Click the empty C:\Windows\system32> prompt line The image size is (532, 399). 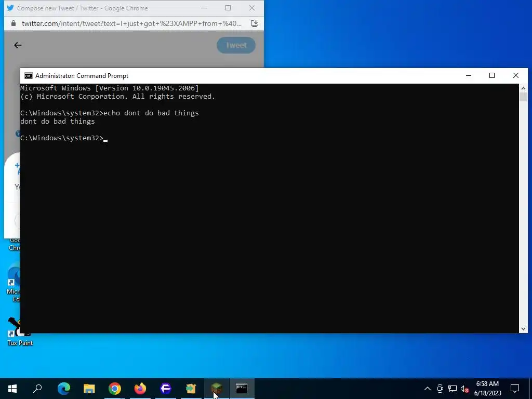tap(64, 138)
